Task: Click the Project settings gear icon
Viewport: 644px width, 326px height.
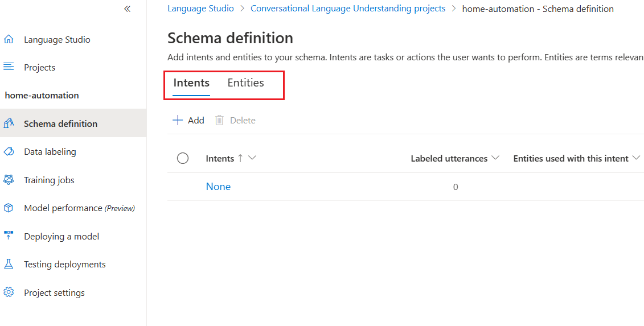Action: pos(9,292)
